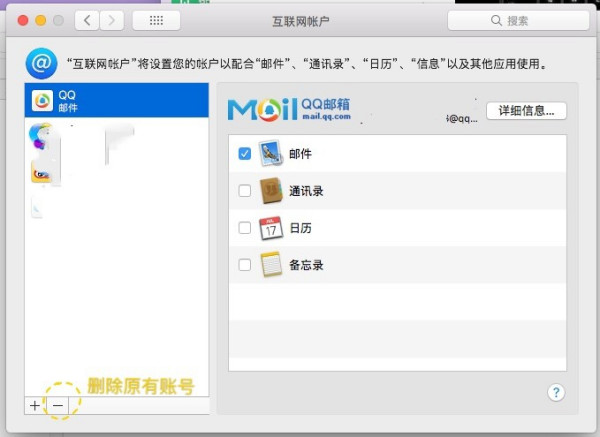
Task: Go back with the left arrow button
Action: point(88,20)
